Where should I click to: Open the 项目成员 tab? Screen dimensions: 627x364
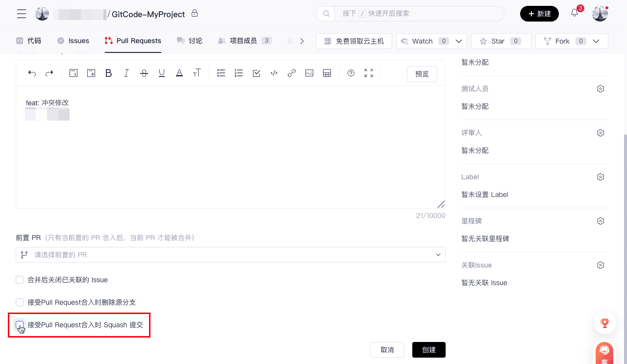(x=244, y=41)
